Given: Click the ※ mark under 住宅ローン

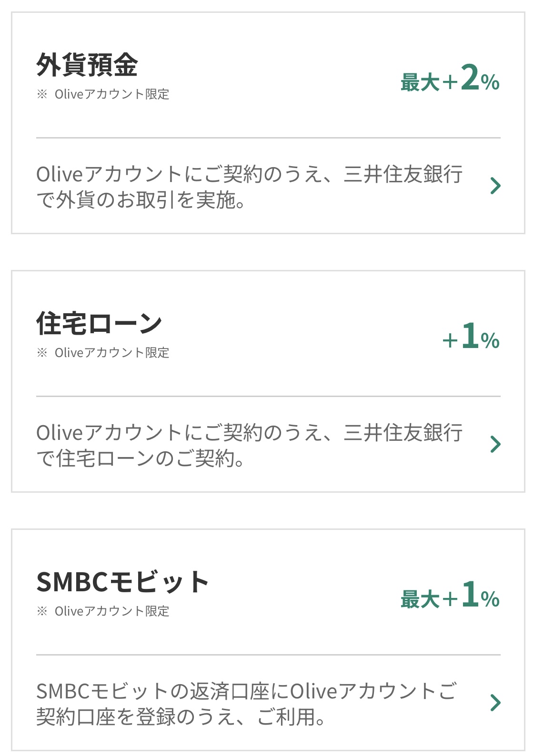Looking at the screenshot, I should (42, 353).
